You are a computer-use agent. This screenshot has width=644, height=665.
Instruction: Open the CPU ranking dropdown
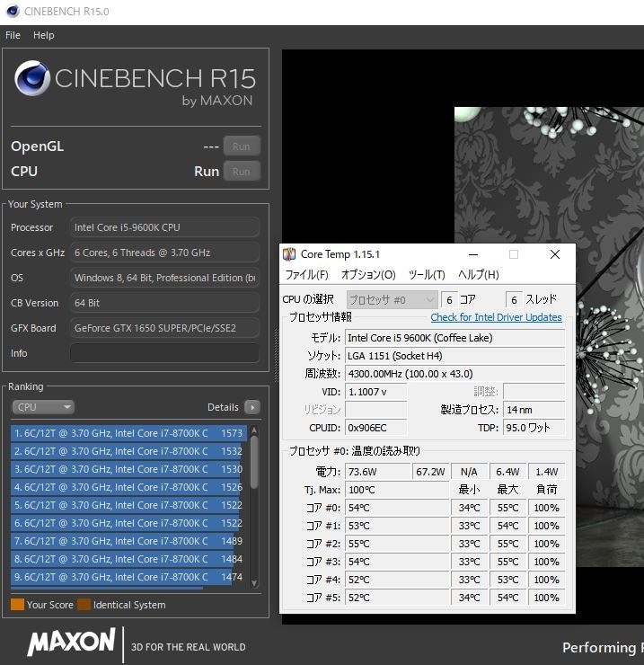(43, 407)
